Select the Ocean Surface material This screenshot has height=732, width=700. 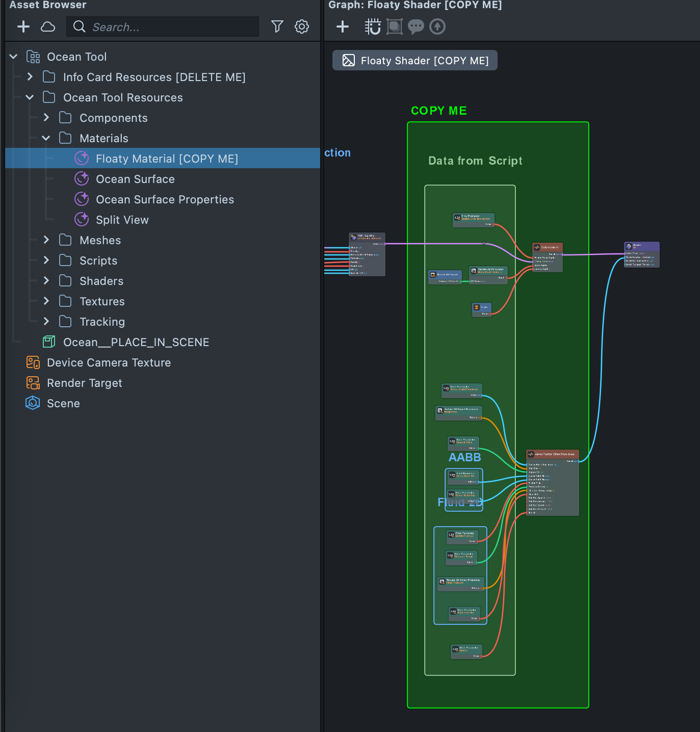click(x=135, y=179)
